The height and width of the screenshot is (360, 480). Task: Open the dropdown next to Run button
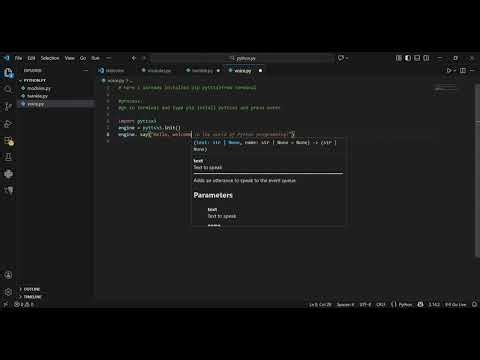click(455, 70)
